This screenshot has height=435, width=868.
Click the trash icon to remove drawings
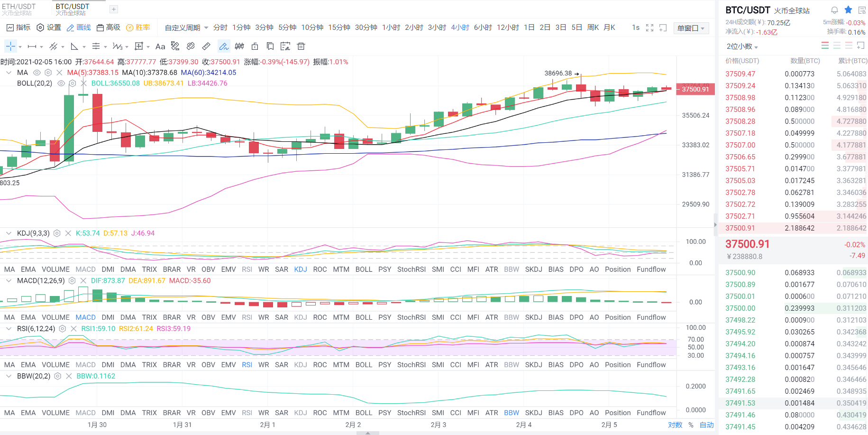[302, 46]
